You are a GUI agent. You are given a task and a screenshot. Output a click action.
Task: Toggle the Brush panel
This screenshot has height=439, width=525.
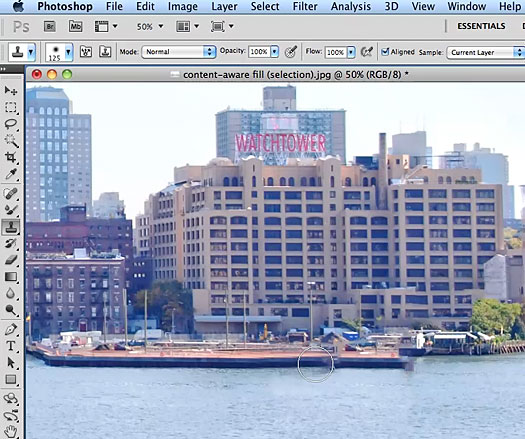pyautogui.click(x=86, y=52)
